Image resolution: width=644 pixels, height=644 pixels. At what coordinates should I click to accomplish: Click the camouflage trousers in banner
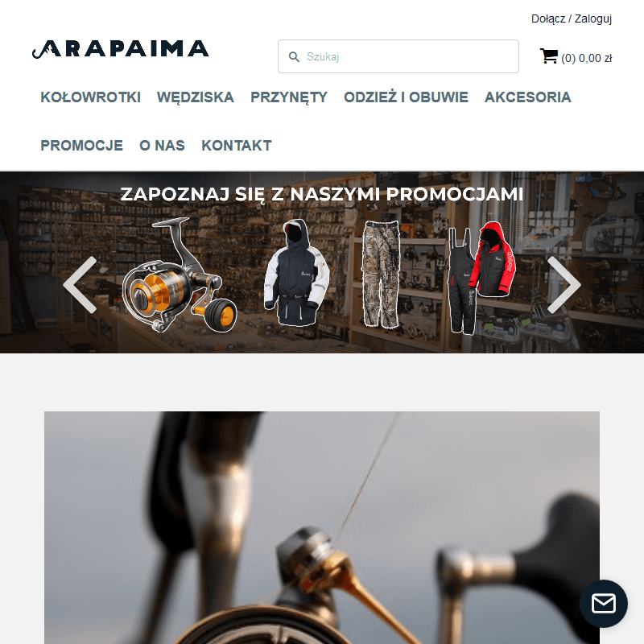tap(381, 274)
